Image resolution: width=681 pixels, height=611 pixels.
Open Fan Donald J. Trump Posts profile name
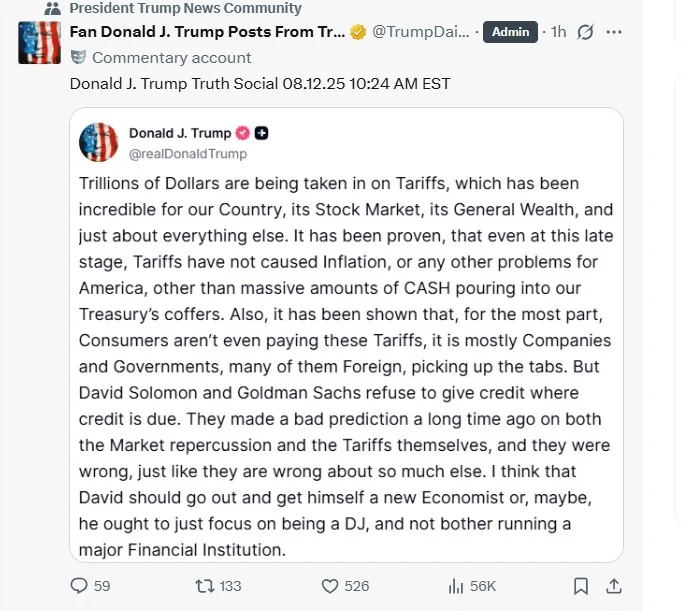207,32
